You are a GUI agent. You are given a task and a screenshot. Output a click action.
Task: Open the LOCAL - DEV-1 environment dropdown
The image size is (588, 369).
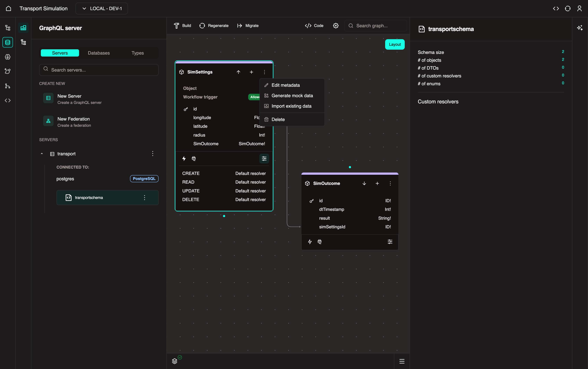(102, 8)
